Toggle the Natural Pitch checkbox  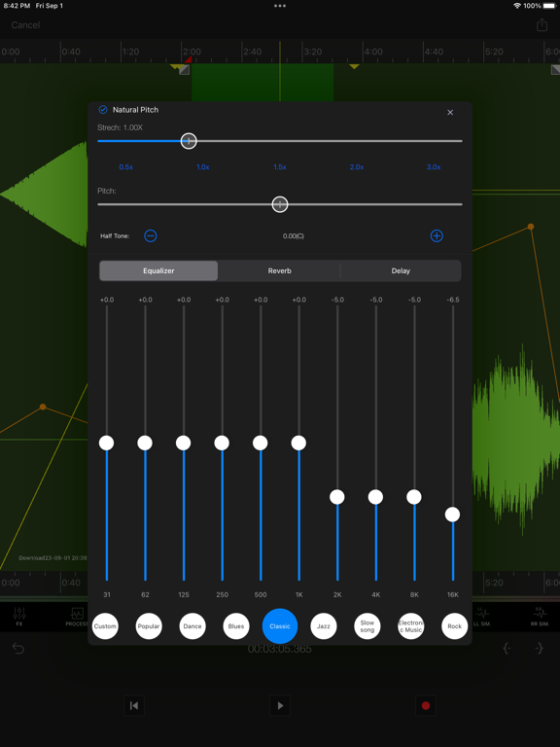tap(103, 110)
